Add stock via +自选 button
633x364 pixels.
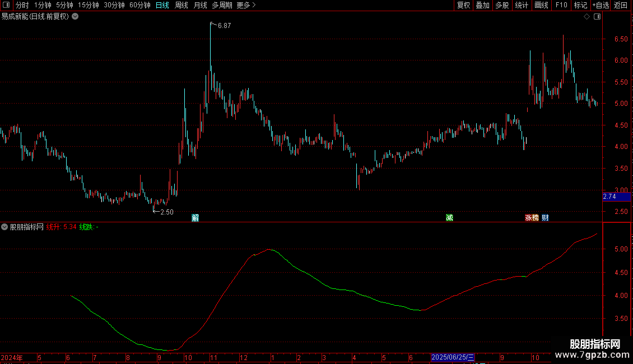pyautogui.click(x=601, y=5)
